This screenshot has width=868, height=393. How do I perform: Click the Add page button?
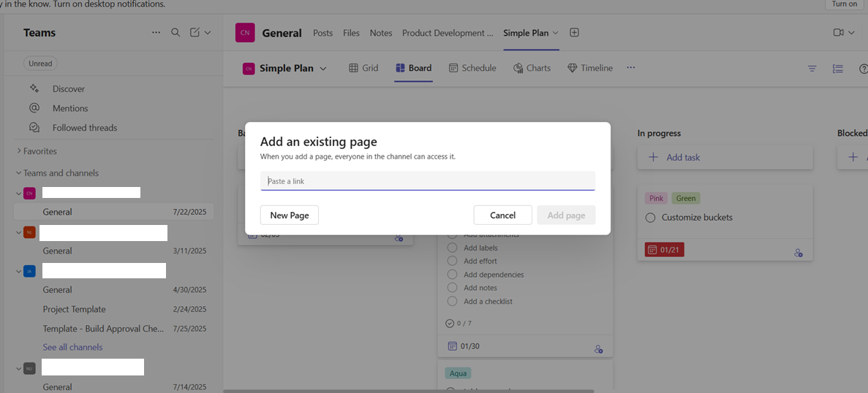coord(566,215)
